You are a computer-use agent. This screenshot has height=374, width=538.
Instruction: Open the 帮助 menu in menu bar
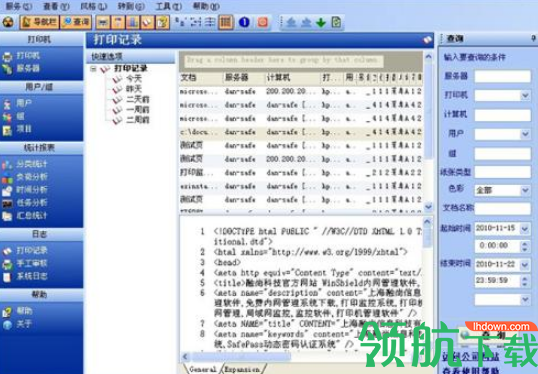point(206,6)
